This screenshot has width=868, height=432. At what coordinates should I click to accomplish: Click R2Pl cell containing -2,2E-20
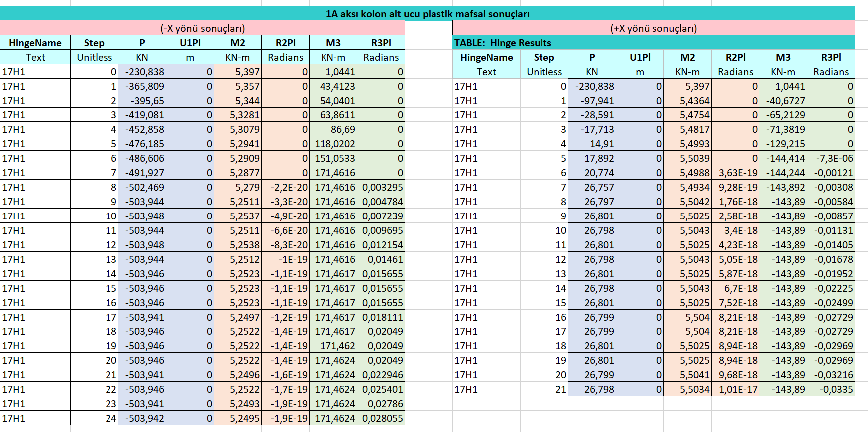(x=286, y=187)
